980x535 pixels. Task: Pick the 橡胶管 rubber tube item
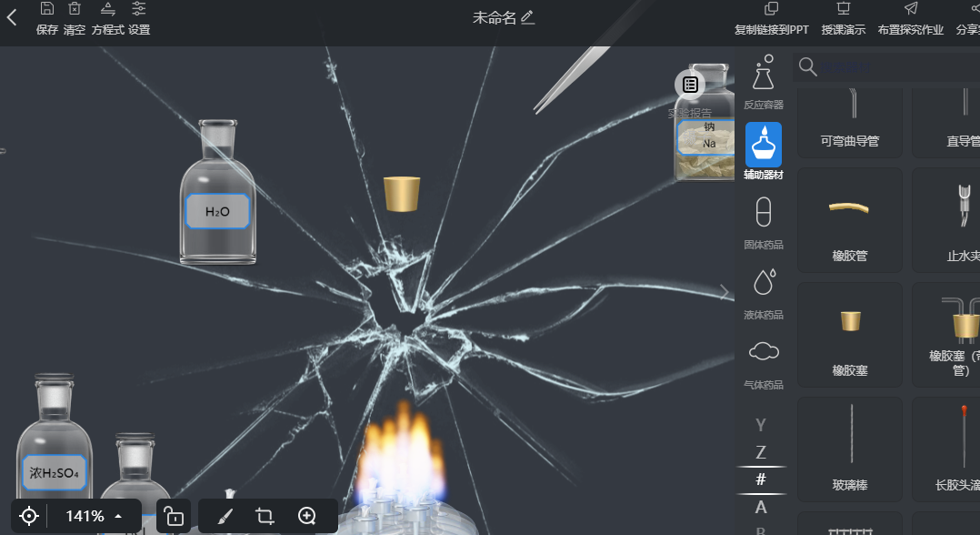click(x=850, y=219)
